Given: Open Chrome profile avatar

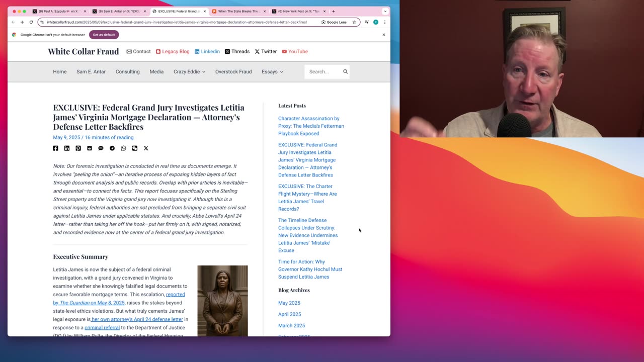Looking at the screenshot, I should (x=376, y=22).
